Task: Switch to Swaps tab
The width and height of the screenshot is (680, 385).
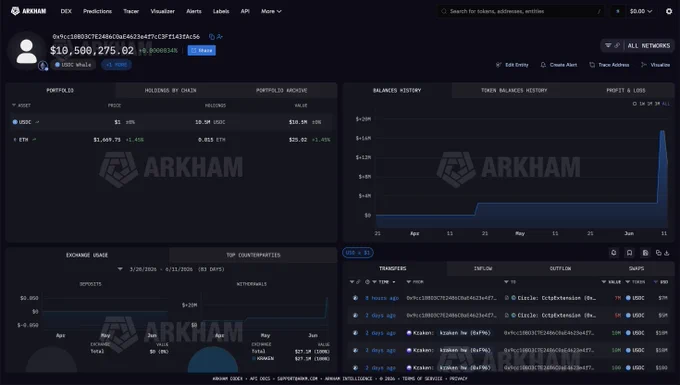Action: pos(636,268)
